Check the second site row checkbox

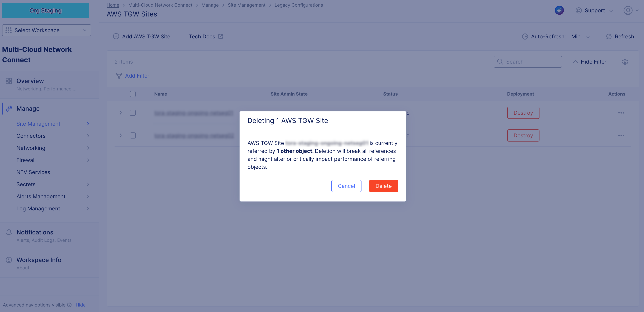coord(133,135)
